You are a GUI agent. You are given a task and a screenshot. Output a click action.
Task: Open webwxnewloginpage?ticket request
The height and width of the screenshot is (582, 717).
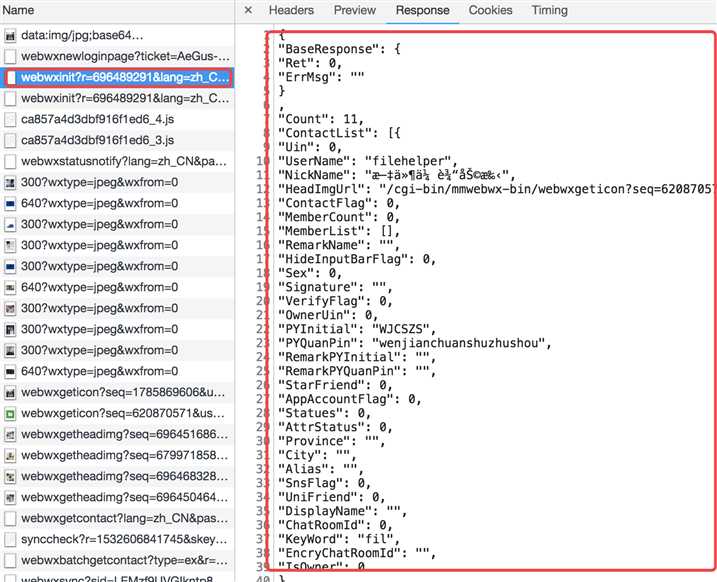[x=118, y=56]
